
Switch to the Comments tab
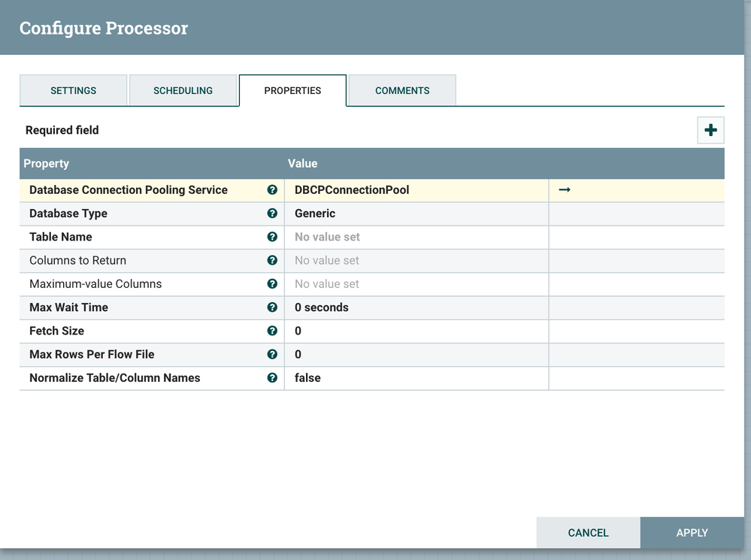[402, 90]
